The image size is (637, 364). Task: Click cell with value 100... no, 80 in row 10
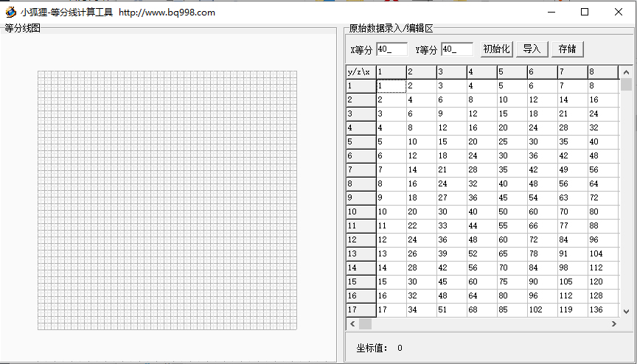(603, 211)
